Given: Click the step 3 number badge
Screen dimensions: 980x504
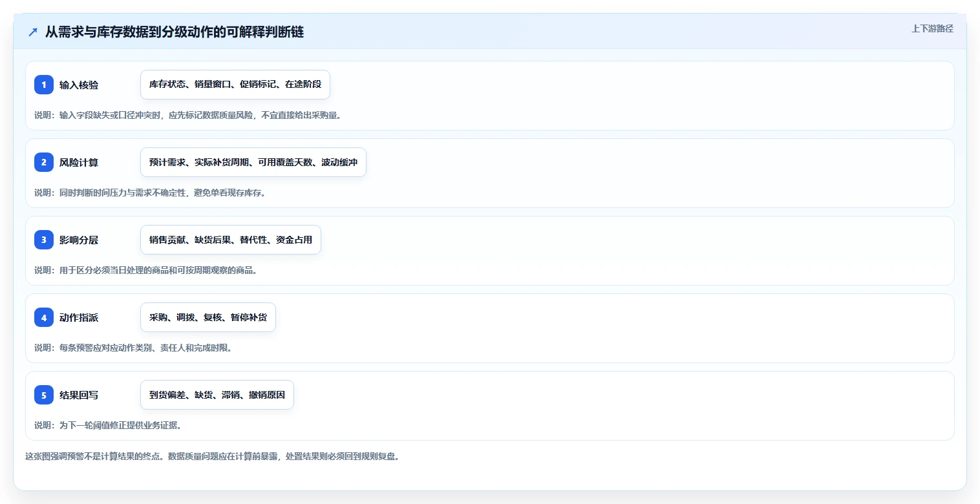Looking at the screenshot, I should pyautogui.click(x=44, y=240).
